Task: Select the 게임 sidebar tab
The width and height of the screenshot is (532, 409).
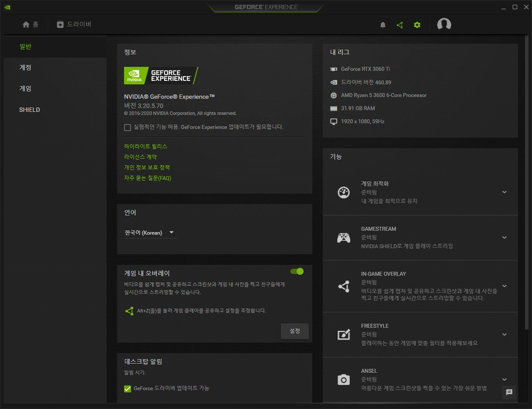Action: coord(55,89)
